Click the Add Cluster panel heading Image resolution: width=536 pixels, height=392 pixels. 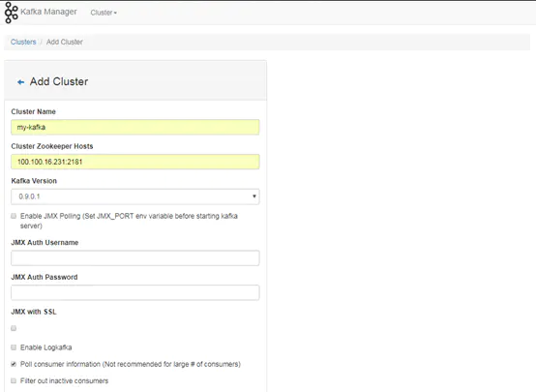(59, 81)
